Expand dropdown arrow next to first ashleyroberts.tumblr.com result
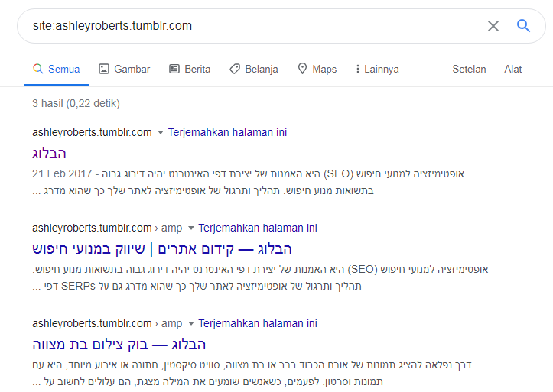The width and height of the screenshot is (553, 392). (x=161, y=133)
